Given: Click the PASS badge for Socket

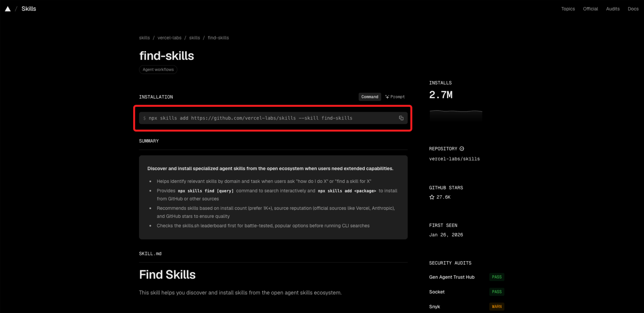Looking at the screenshot, I should point(496,292).
